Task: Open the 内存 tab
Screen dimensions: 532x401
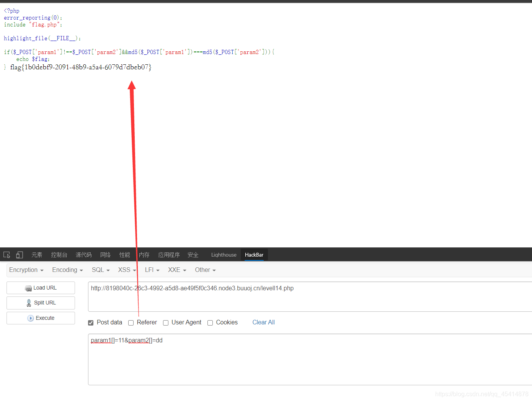Action: 144,255
